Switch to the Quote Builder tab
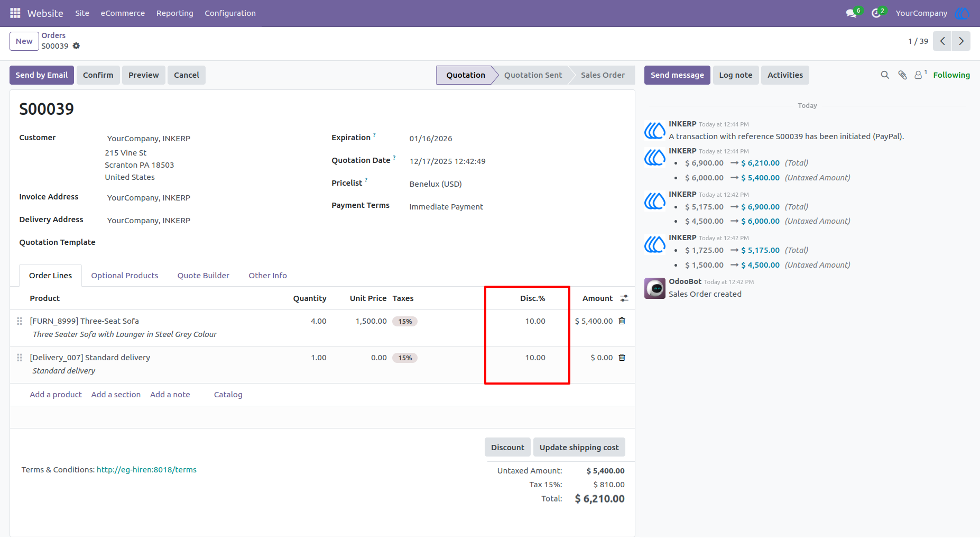 pyautogui.click(x=204, y=276)
